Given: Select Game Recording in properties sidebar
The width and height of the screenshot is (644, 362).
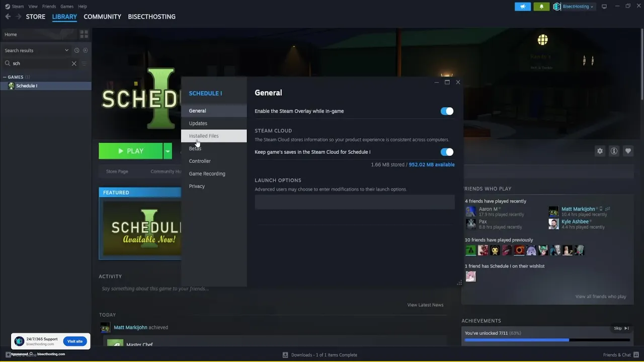Looking at the screenshot, I should click(214, 173).
